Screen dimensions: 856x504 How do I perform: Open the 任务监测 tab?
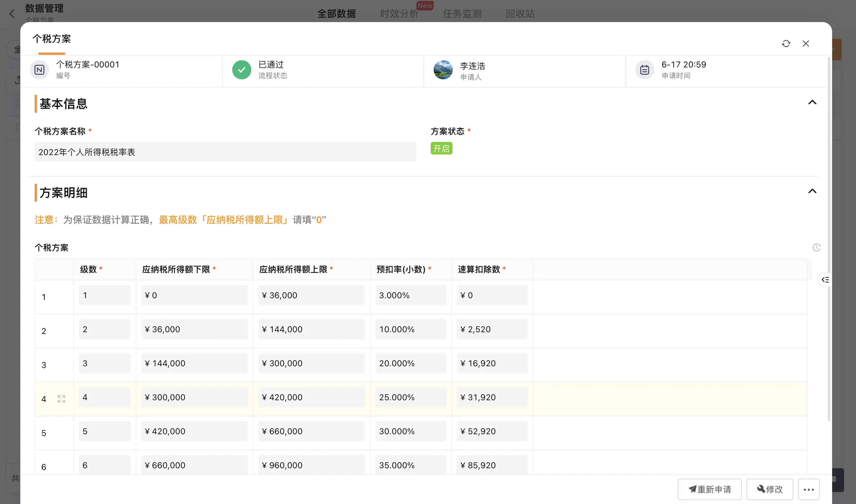[x=462, y=14]
